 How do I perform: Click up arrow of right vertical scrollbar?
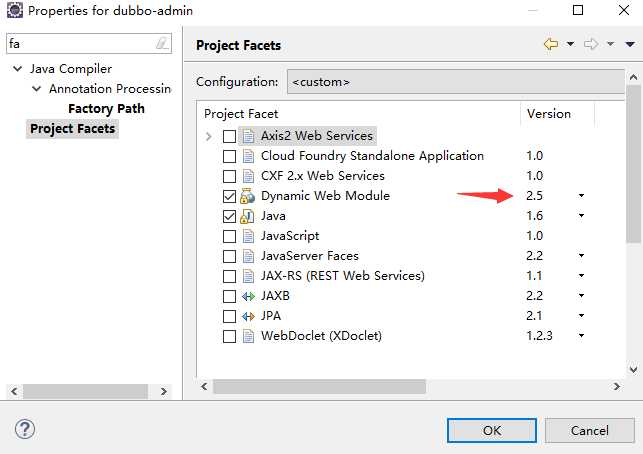tap(634, 77)
